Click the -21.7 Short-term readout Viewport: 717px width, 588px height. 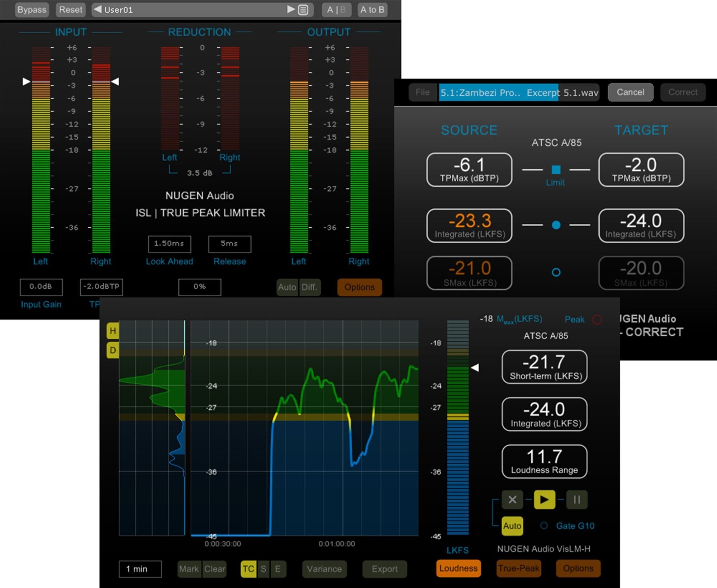(545, 367)
